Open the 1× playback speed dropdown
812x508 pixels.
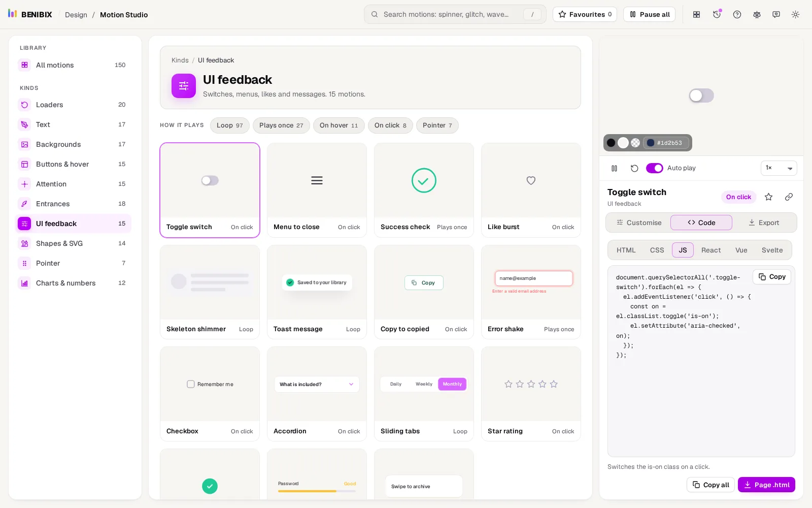click(779, 168)
